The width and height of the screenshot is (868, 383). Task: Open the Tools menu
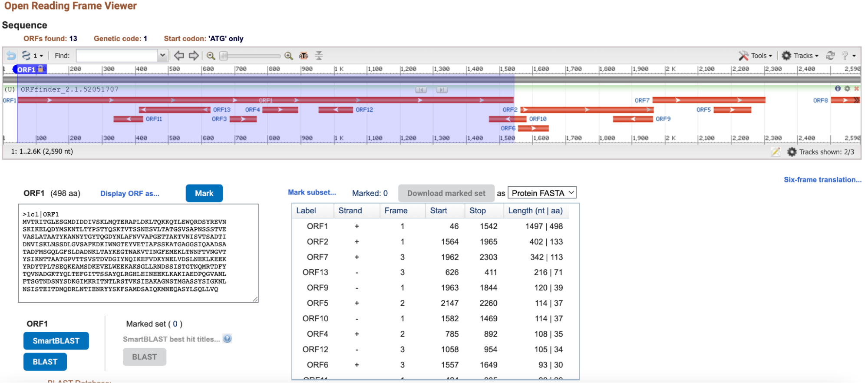pos(756,56)
